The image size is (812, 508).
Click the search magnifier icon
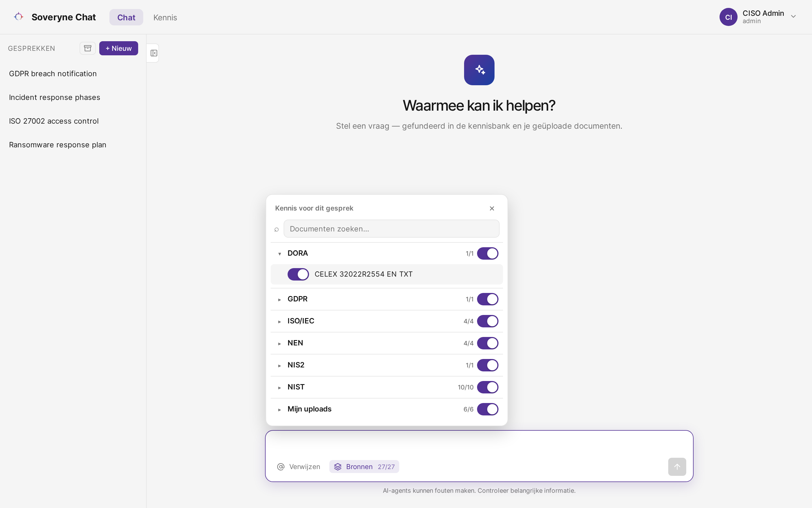277,229
